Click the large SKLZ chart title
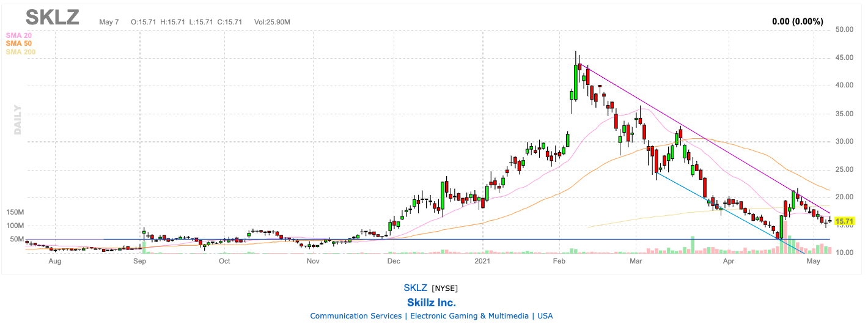Viewport: 868px width, 324px height. pos(53,17)
